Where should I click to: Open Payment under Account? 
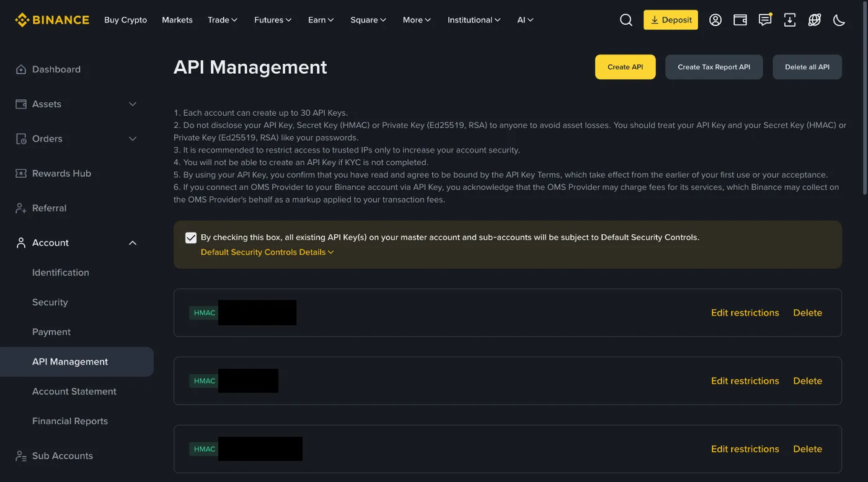tap(51, 332)
